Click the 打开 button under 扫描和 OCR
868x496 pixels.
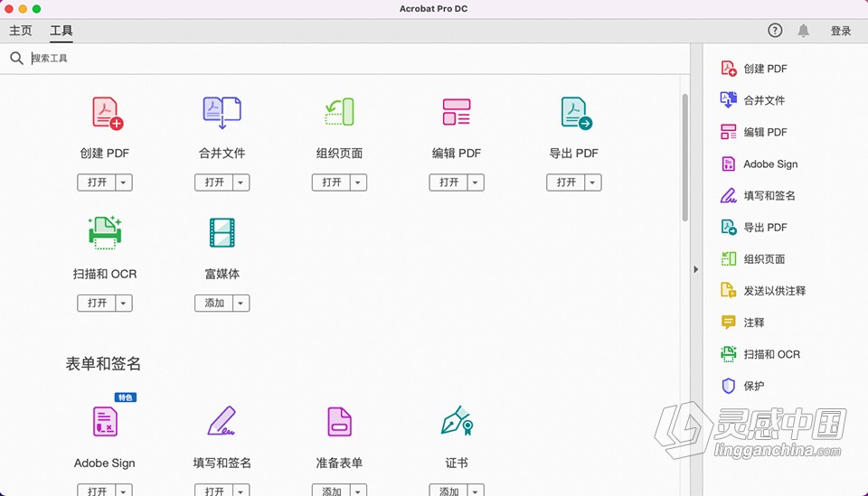pos(97,303)
